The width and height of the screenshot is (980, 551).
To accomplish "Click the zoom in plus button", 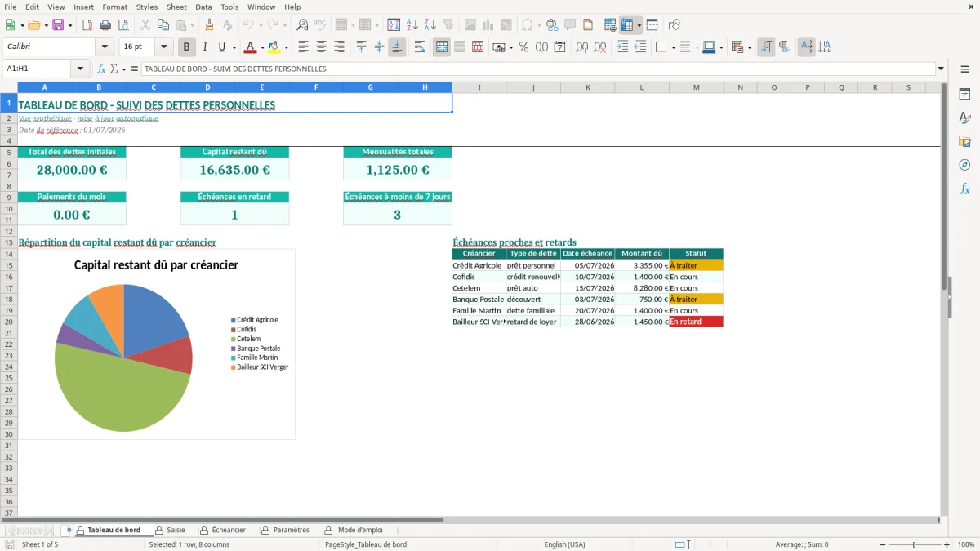I will tap(947, 544).
